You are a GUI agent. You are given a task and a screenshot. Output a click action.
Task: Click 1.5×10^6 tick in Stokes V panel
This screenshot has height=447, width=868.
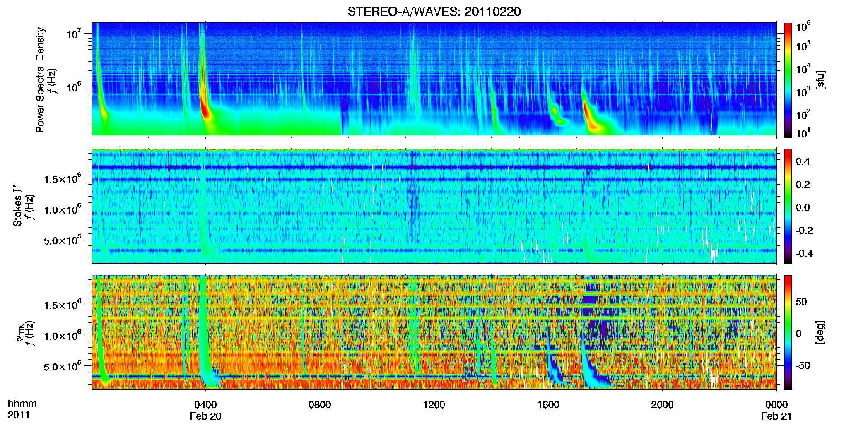[63, 178]
